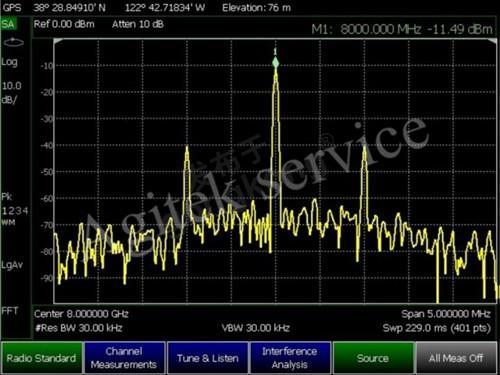This screenshot has width=500, height=375.
Task: Click the VBW 30.00 kHz value
Action: [256, 328]
